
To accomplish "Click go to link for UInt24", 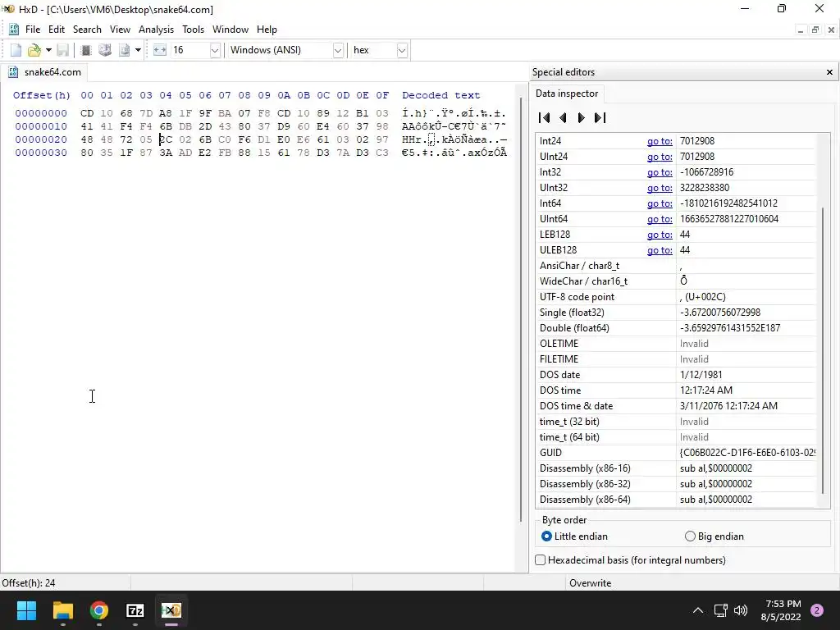I will 660,157.
